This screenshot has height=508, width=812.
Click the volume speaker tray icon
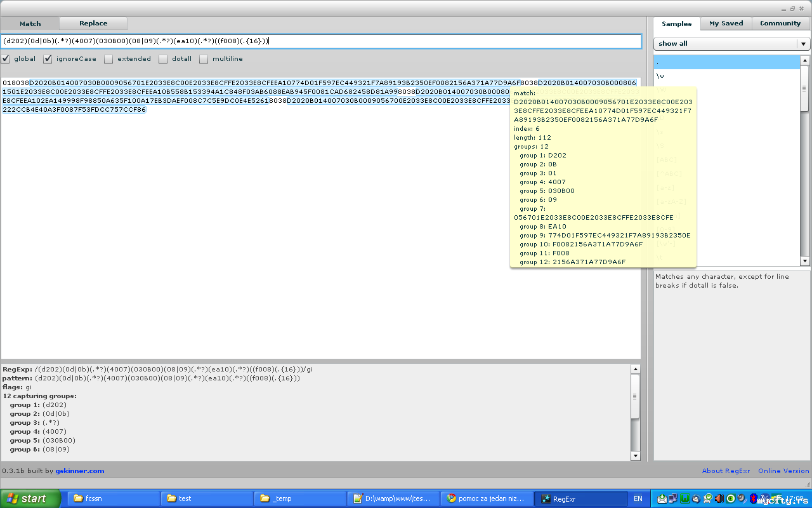719,498
